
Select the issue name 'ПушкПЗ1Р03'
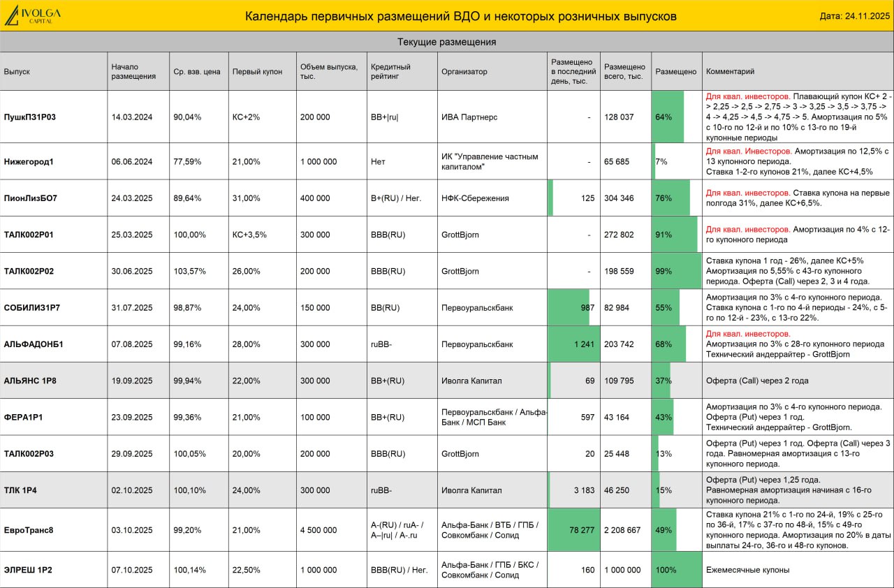tap(30, 117)
